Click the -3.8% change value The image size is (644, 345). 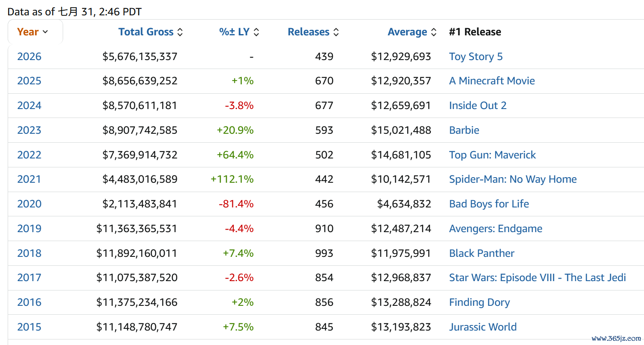(x=240, y=106)
